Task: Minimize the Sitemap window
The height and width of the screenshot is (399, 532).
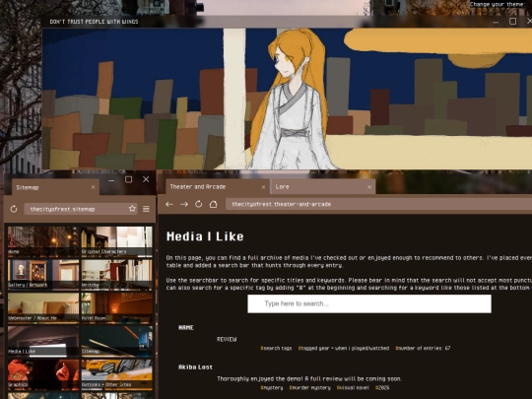Action: point(111,180)
